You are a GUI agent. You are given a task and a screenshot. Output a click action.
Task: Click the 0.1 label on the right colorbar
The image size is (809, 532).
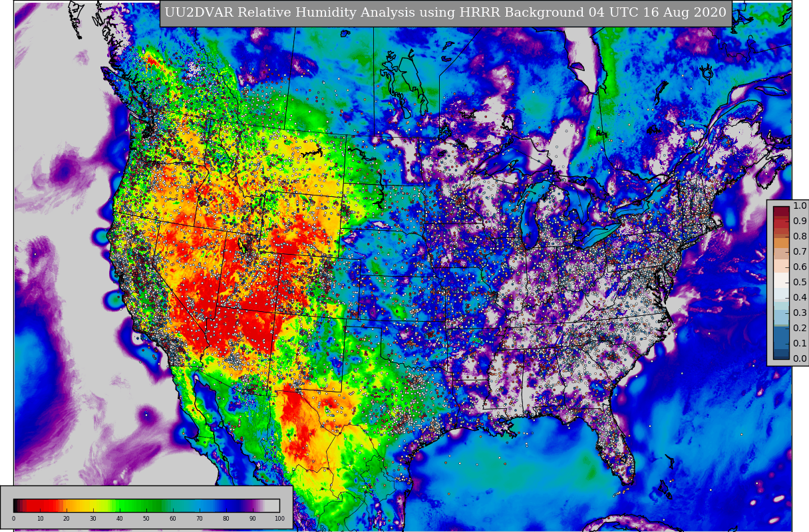800,343
